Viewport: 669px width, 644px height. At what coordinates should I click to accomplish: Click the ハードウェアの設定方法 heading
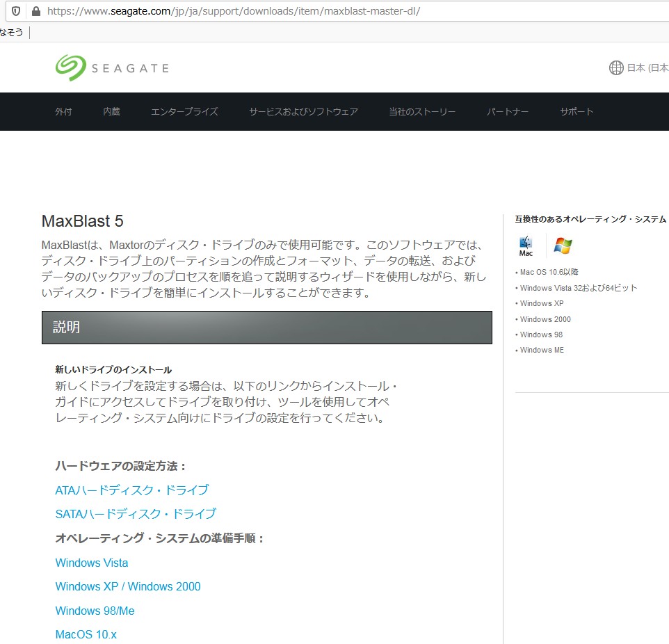[120, 465]
